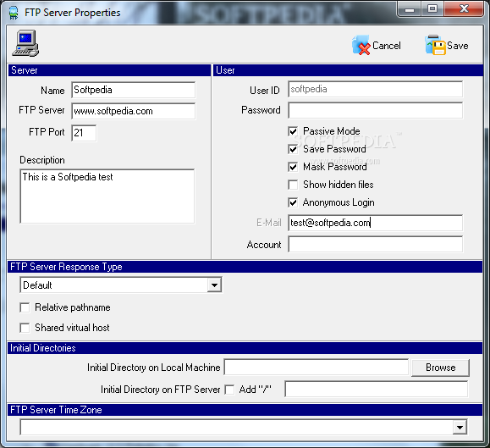Click the Browse button
Screen dimensions: 490x448
click(440, 368)
